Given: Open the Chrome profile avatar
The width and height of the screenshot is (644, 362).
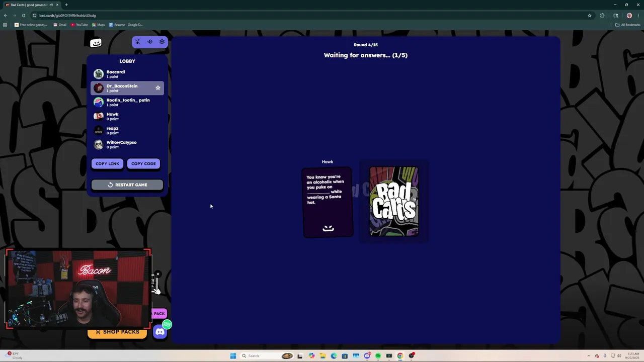Looking at the screenshot, I should point(629,16).
